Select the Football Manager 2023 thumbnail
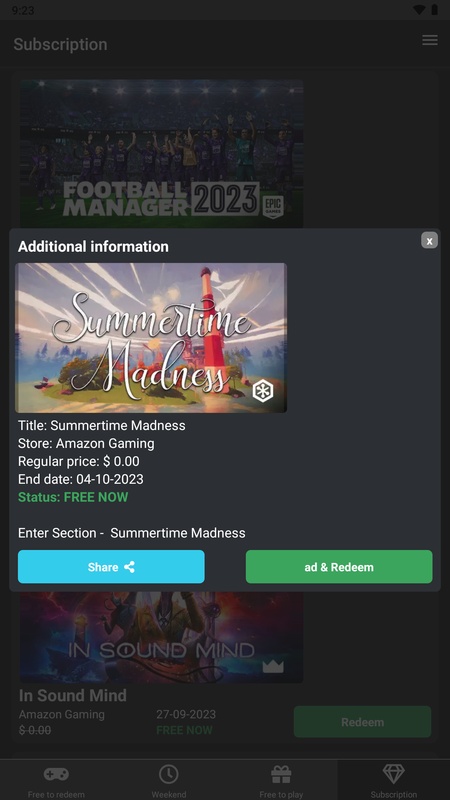 161,154
